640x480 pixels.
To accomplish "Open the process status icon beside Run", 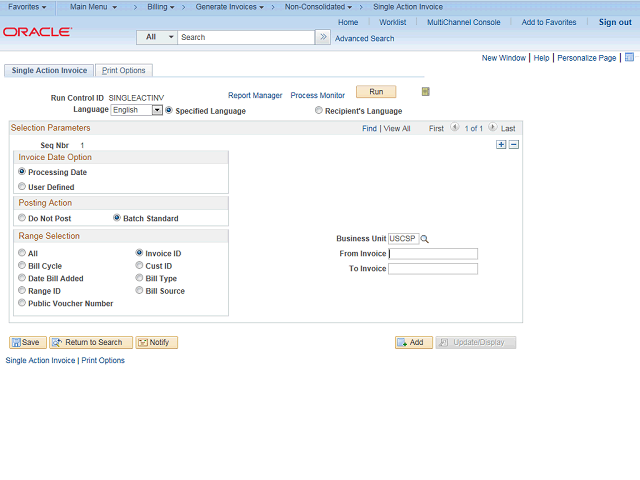I will click(425, 92).
